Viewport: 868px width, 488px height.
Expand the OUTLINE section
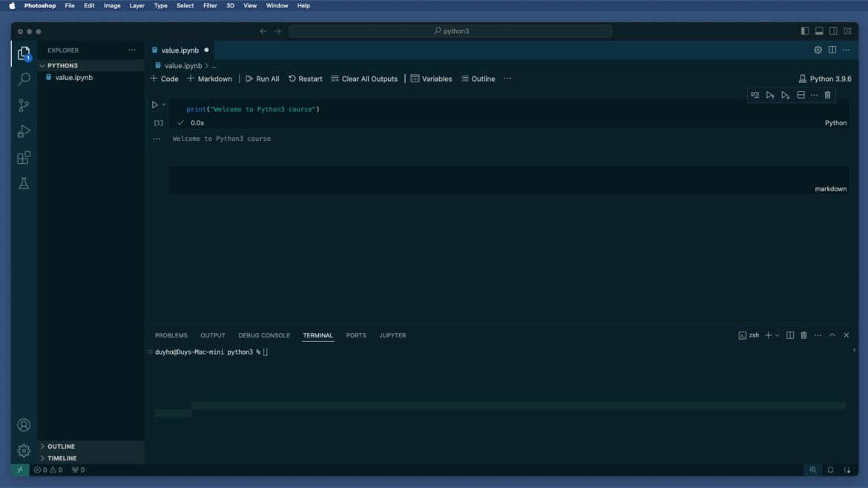[x=61, y=446]
